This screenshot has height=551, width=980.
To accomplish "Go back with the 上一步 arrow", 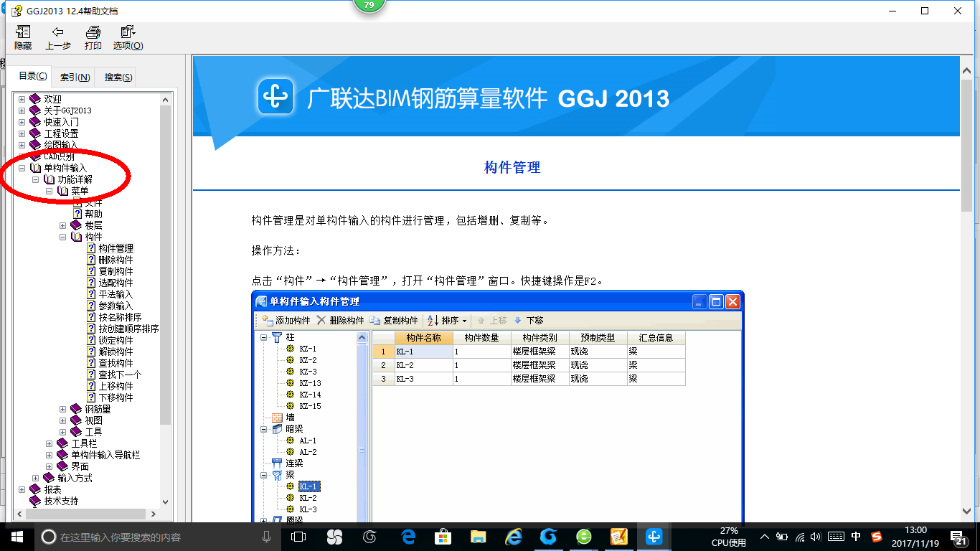I will (x=58, y=37).
